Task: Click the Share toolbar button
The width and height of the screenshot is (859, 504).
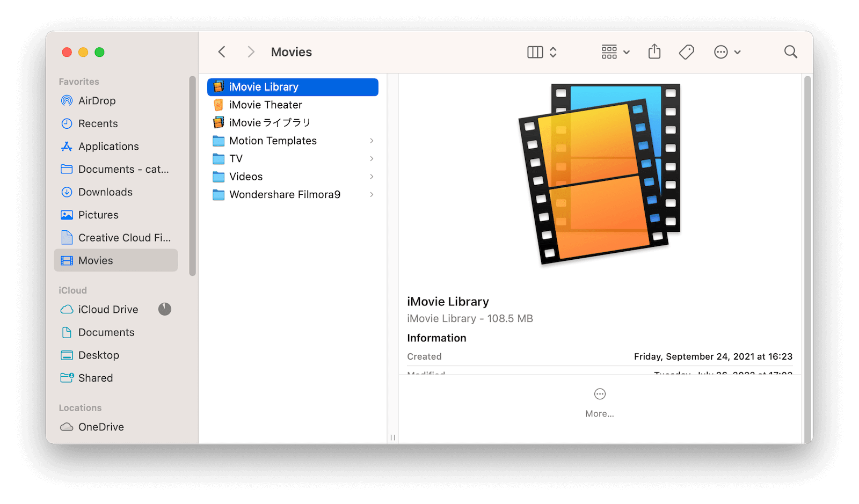Action: pyautogui.click(x=654, y=52)
